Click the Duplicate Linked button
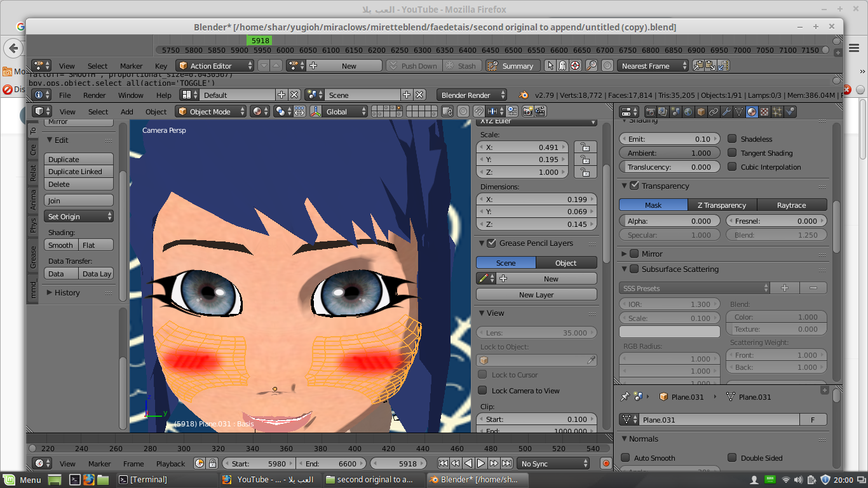Image resolution: width=868 pixels, height=488 pixels. [x=79, y=172]
